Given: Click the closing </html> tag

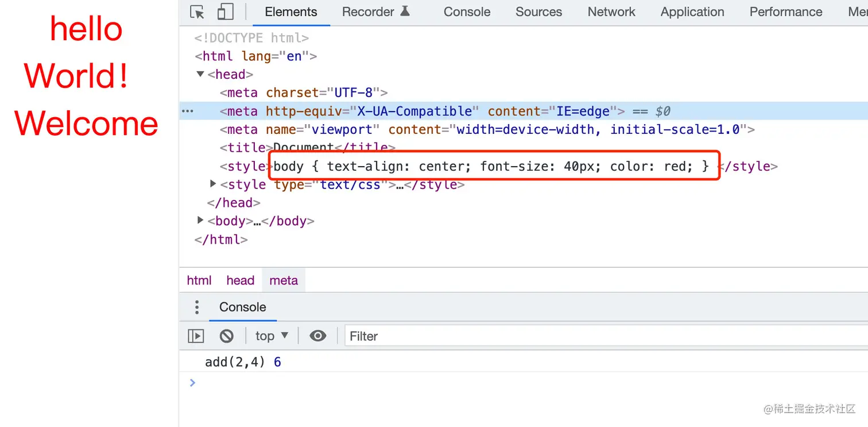Looking at the screenshot, I should tap(221, 239).
